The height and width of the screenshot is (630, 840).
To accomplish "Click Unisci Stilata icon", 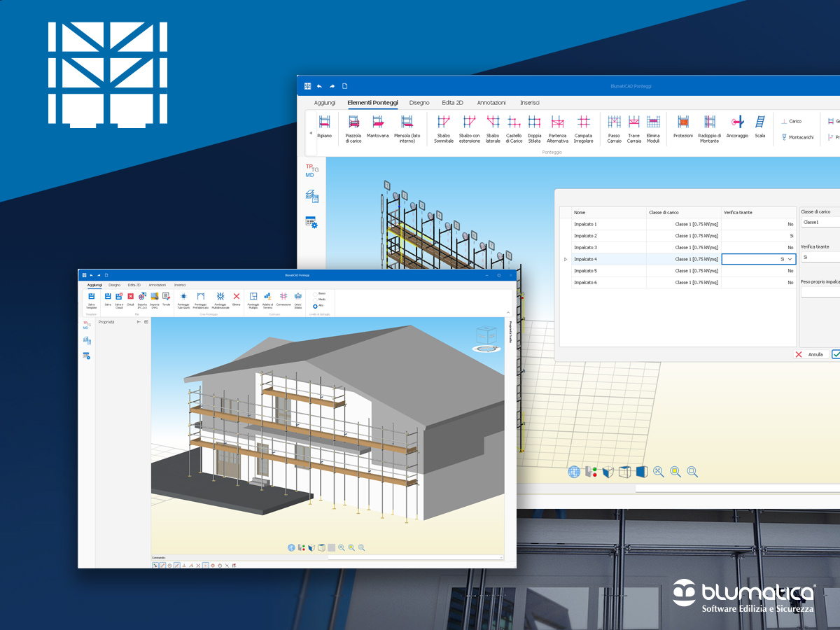I will (298, 300).
